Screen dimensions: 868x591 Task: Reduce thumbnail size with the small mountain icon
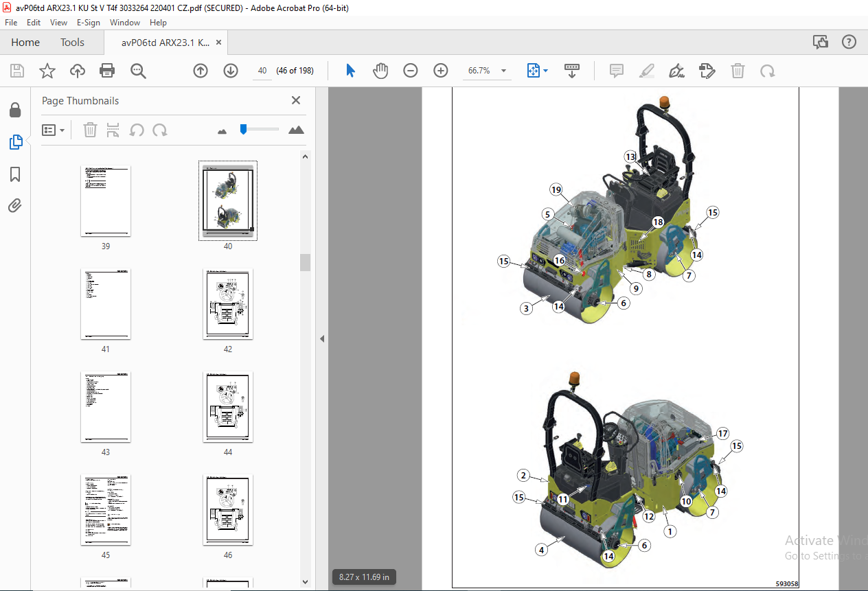(222, 130)
